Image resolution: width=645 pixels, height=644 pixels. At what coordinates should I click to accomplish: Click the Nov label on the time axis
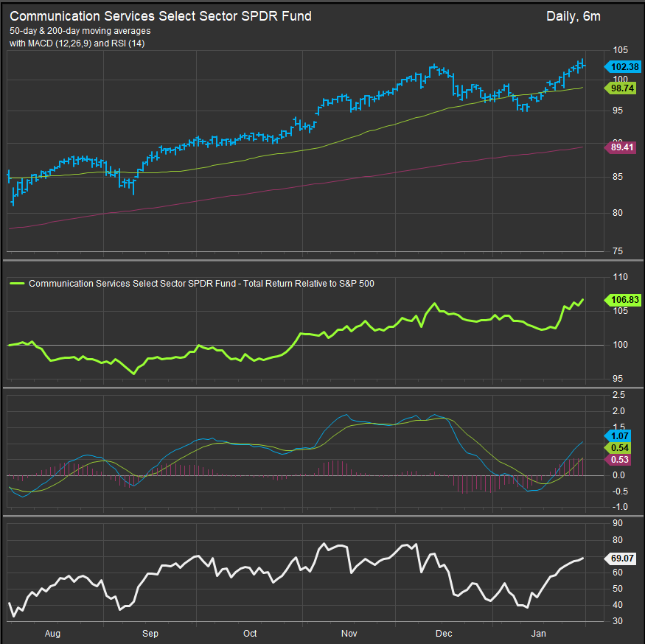[x=349, y=633]
